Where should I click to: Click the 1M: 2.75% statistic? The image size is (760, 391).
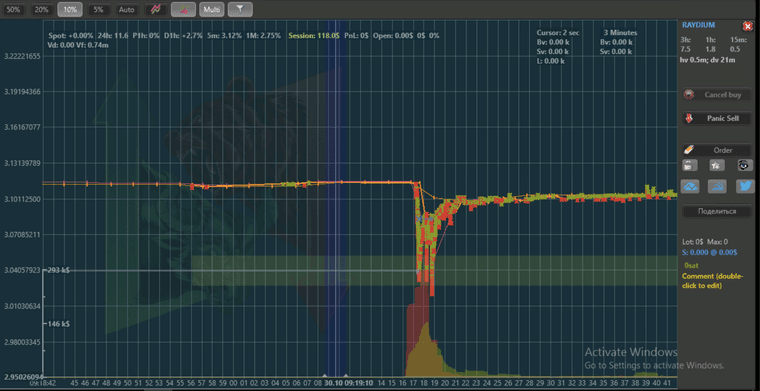(263, 36)
